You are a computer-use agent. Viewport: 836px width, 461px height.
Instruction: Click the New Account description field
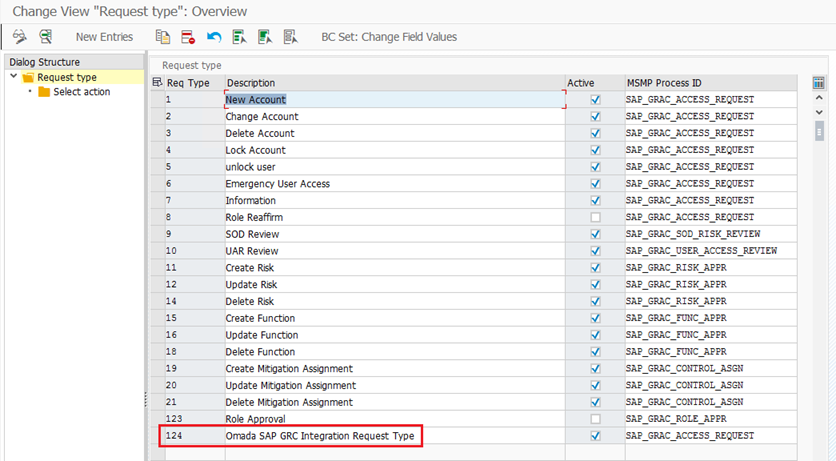tap(395, 100)
